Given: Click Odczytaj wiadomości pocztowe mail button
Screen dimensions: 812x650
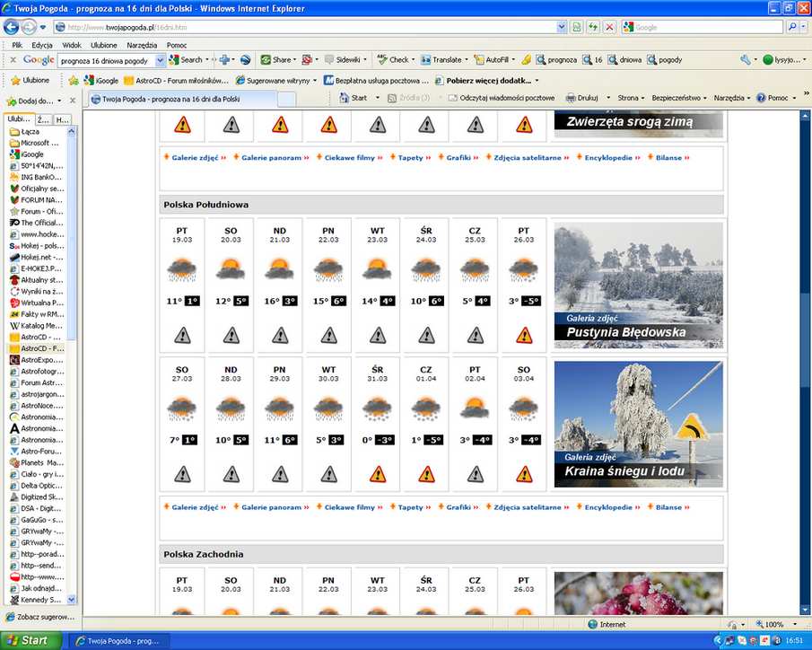Looking at the screenshot, I should pos(502,98).
